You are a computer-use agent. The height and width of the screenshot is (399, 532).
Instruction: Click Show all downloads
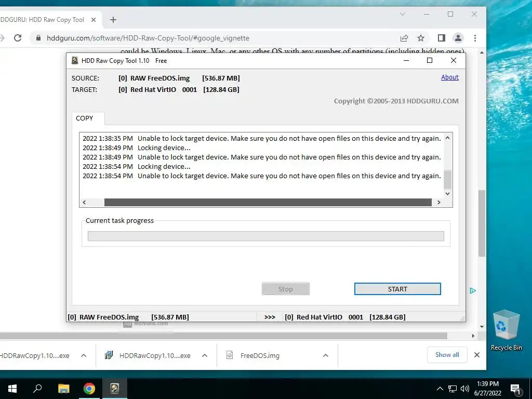pos(447,355)
